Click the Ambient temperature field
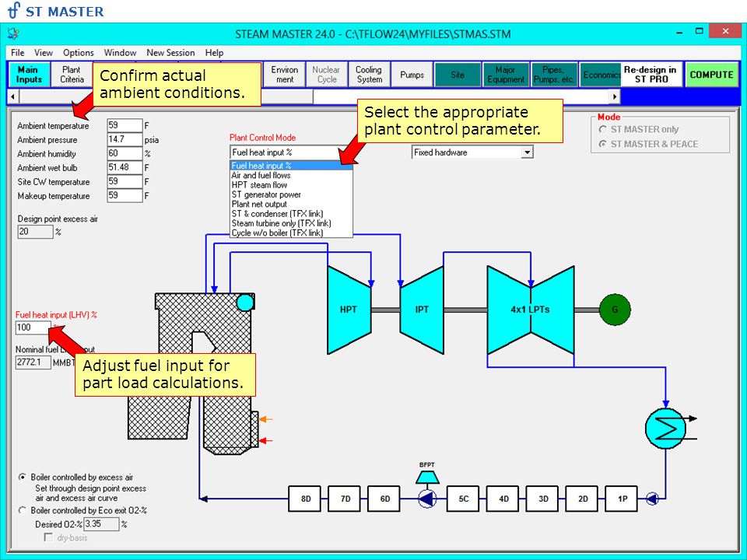Screen dimensions: 747x560 pos(124,125)
